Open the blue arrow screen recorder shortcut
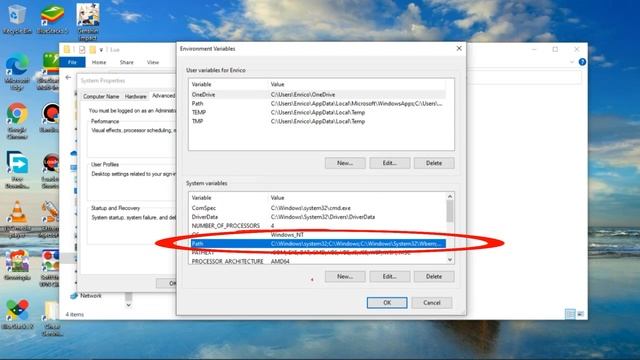Viewport: 640px width, 360px height. 17,169
